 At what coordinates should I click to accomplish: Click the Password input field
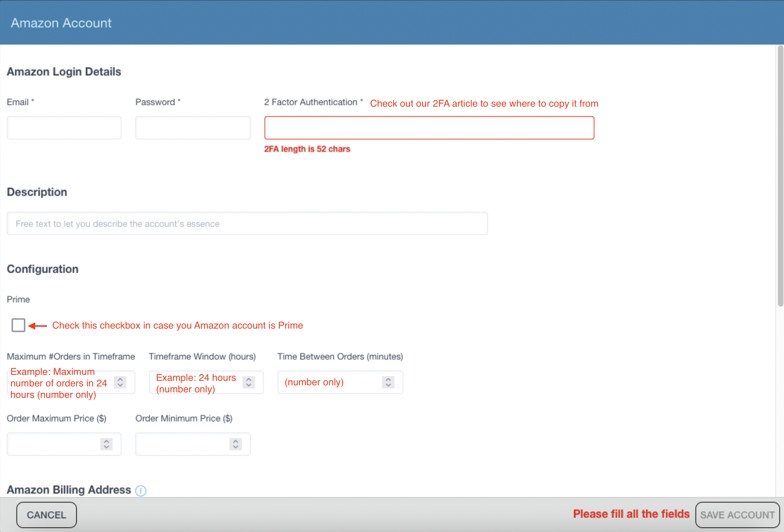[193, 127]
